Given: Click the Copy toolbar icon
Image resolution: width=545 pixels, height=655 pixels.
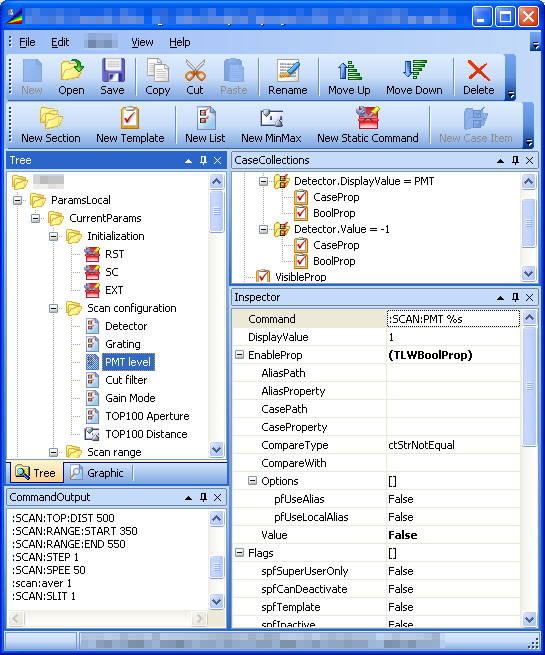Looking at the screenshot, I should click(157, 70).
